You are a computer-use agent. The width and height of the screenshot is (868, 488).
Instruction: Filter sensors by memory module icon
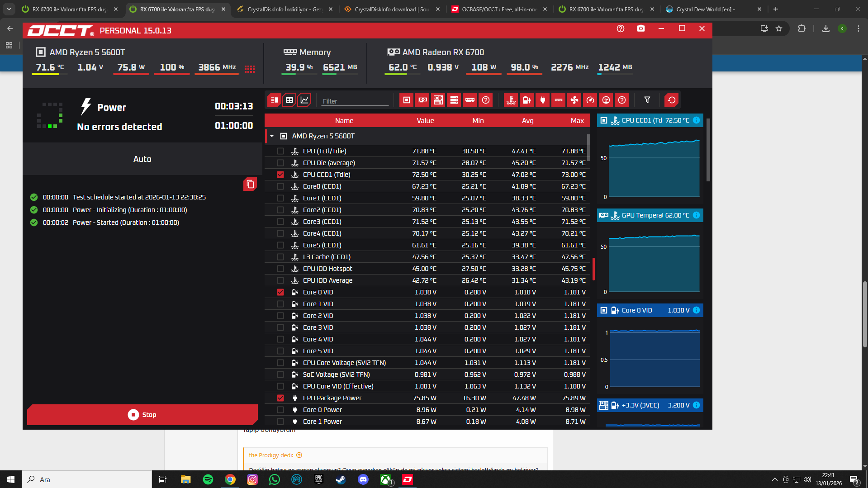coord(470,100)
